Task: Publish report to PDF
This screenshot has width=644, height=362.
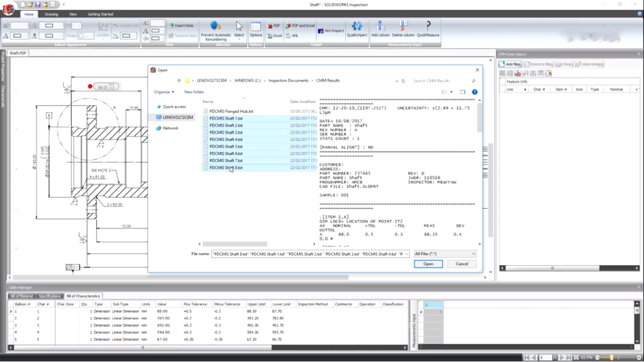Action: pyautogui.click(x=274, y=26)
